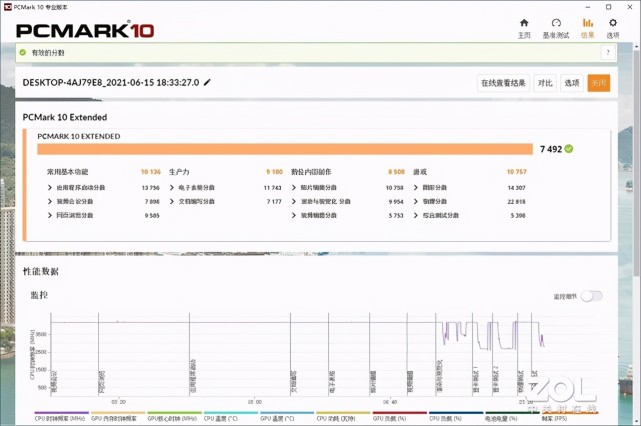641x426 pixels.
Task: Expand the photo editing score row
Action: (x=314, y=188)
